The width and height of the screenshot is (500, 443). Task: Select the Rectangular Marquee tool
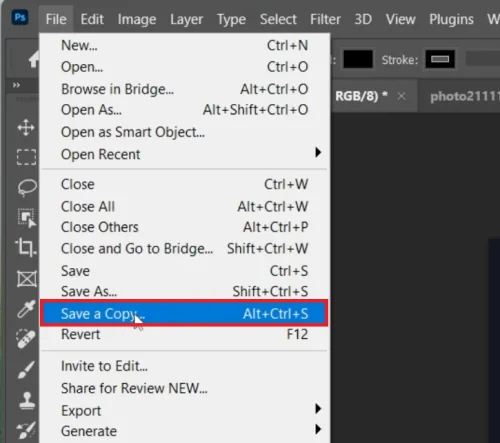[26, 157]
